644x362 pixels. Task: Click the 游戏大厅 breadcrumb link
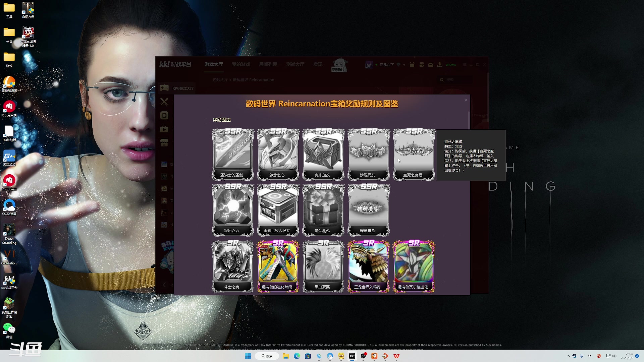220,80
